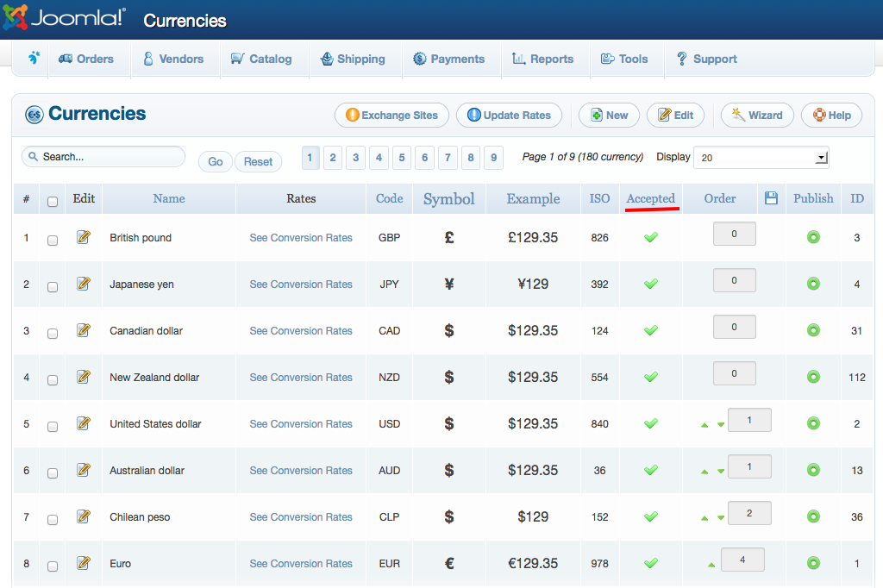883x588 pixels.
Task: Move United States dollar up in order
Action: 705,425
